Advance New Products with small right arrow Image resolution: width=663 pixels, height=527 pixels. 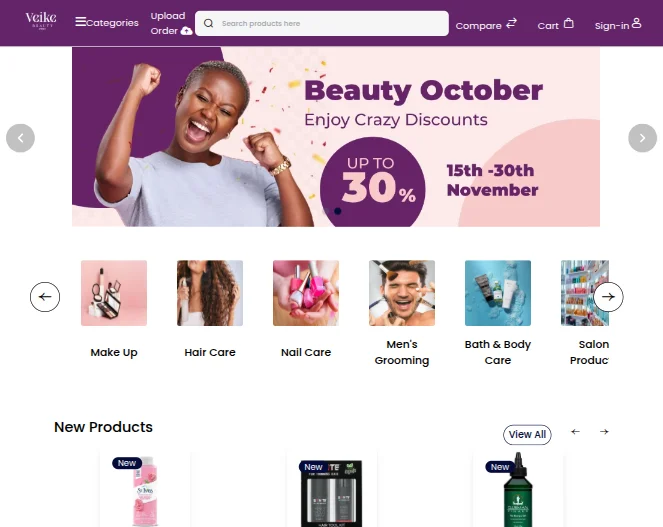tap(604, 432)
